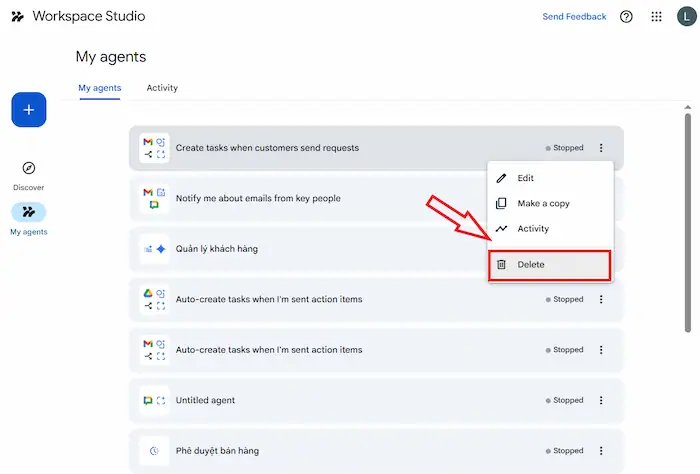Select the My agents tab
Image resolution: width=700 pixels, height=474 pixels.
100,88
